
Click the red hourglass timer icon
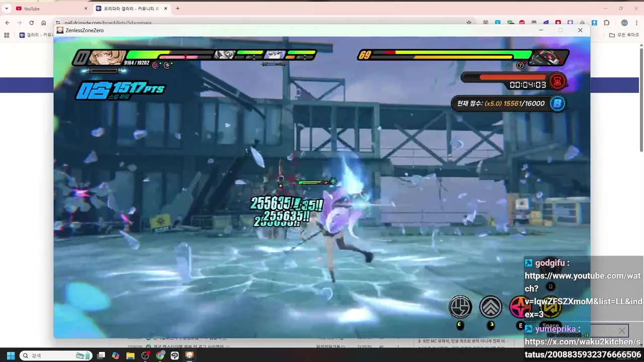(x=557, y=80)
